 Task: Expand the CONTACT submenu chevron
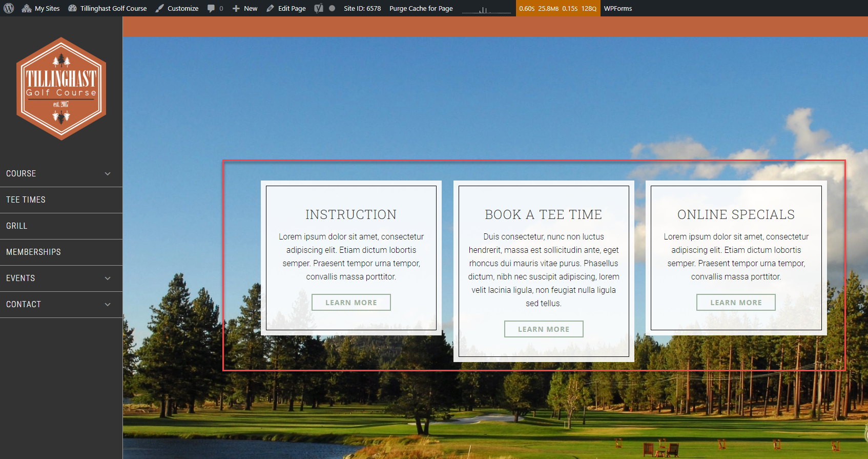(x=108, y=305)
